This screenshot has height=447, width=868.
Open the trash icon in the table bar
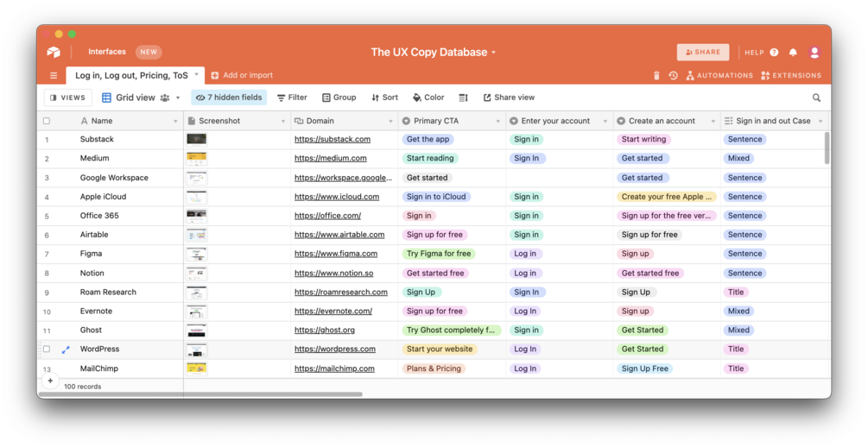click(x=656, y=75)
